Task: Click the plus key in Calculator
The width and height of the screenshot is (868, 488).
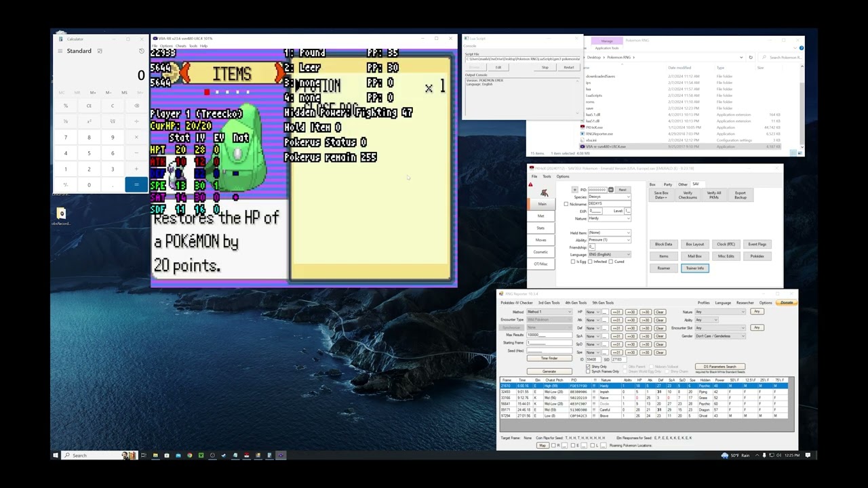Action: coord(136,169)
